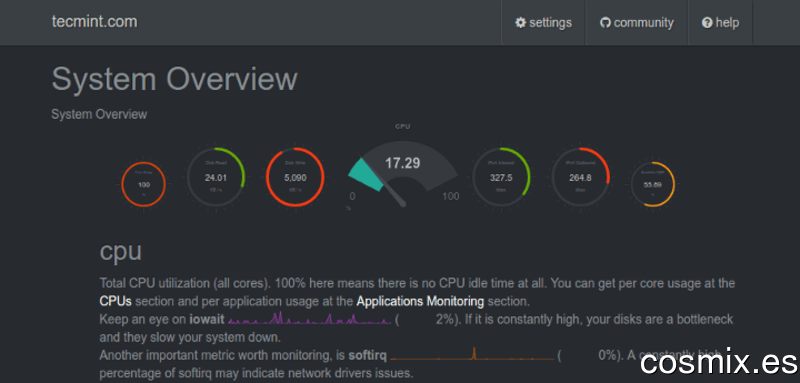Click the System Overview main heading
The image size is (800, 383).
pyautogui.click(x=174, y=80)
